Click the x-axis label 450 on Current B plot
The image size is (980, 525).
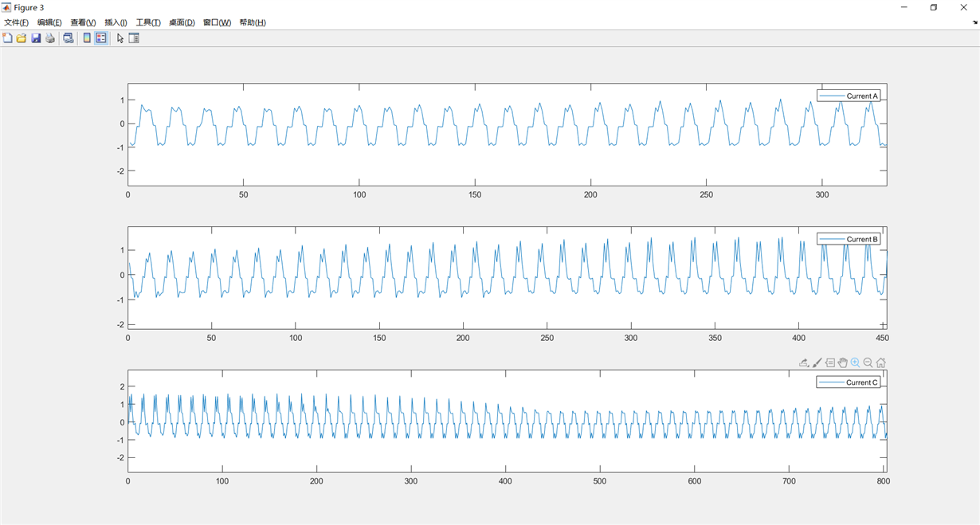click(883, 338)
